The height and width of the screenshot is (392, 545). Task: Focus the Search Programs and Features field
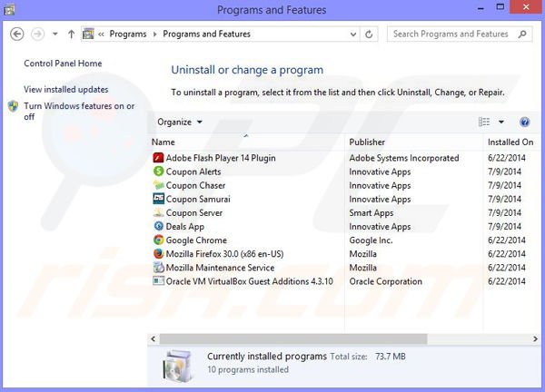point(460,34)
